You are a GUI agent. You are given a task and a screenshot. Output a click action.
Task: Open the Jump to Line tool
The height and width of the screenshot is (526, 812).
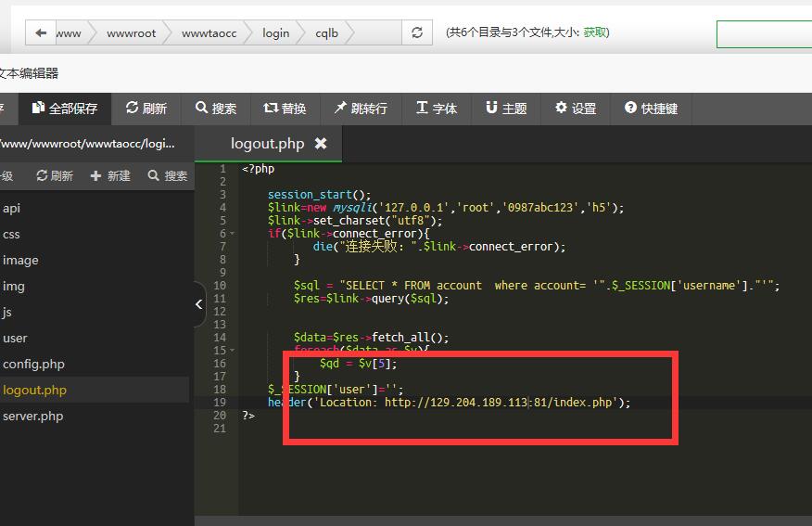(x=361, y=109)
